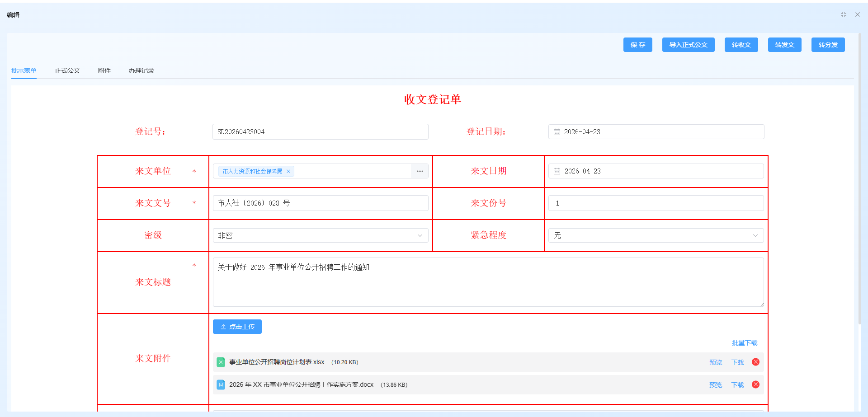This screenshot has width=868, height=417.
Task: Close the 编辑 dialog
Action: [x=858, y=14]
